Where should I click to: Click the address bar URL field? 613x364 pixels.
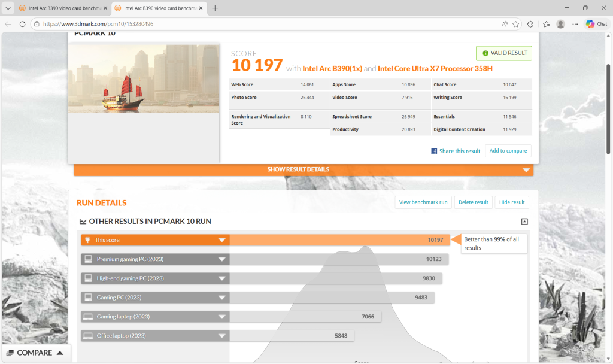click(239, 24)
